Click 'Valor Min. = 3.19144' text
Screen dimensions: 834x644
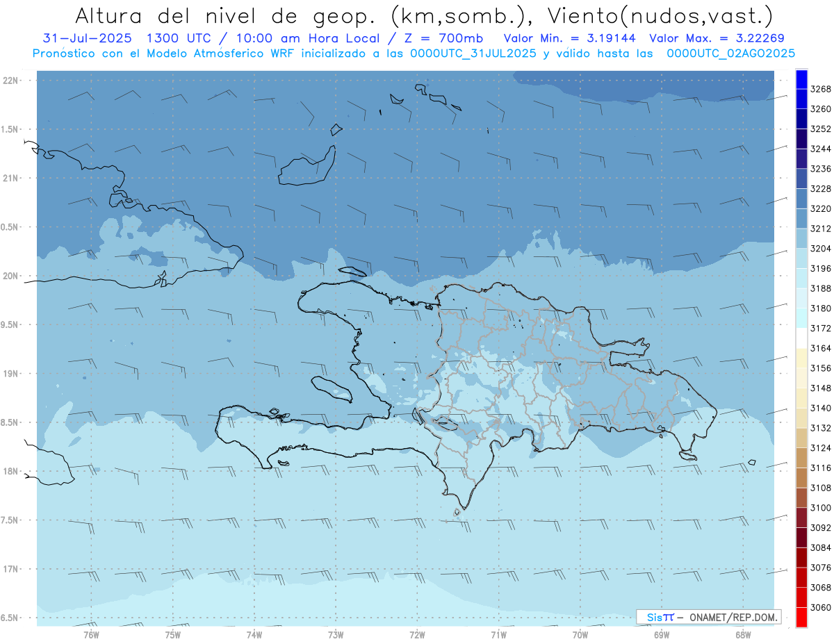click(x=571, y=38)
